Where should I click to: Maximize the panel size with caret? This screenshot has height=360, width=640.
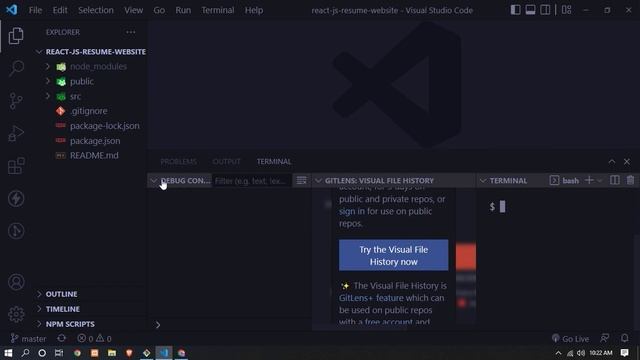[x=611, y=162]
